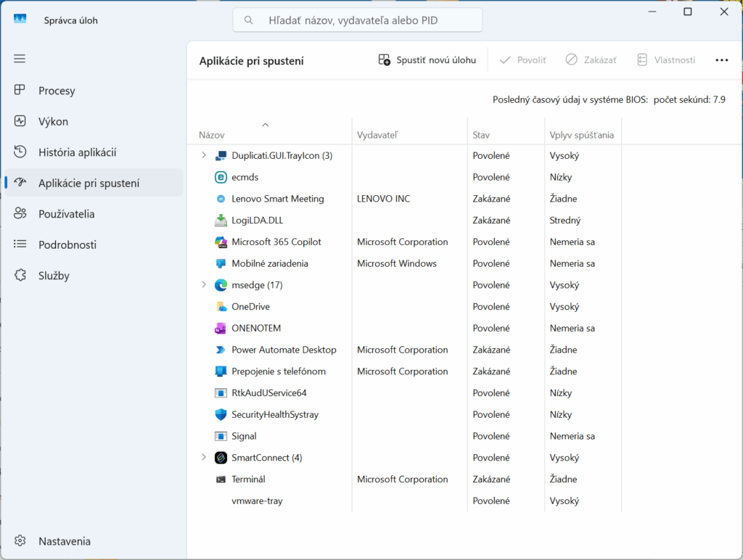Image resolution: width=743 pixels, height=560 pixels.
Task: Expand the msedge process group
Action: pos(203,285)
